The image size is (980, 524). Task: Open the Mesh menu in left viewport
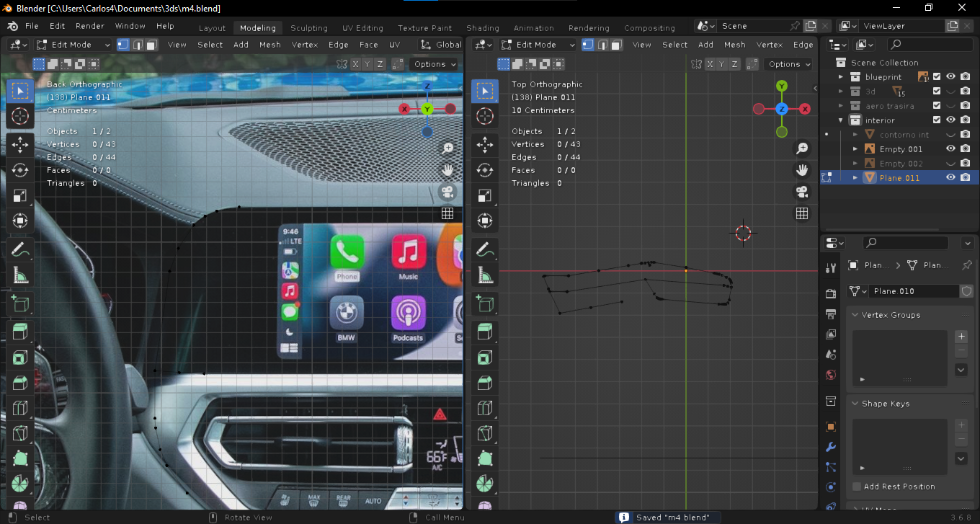270,45
